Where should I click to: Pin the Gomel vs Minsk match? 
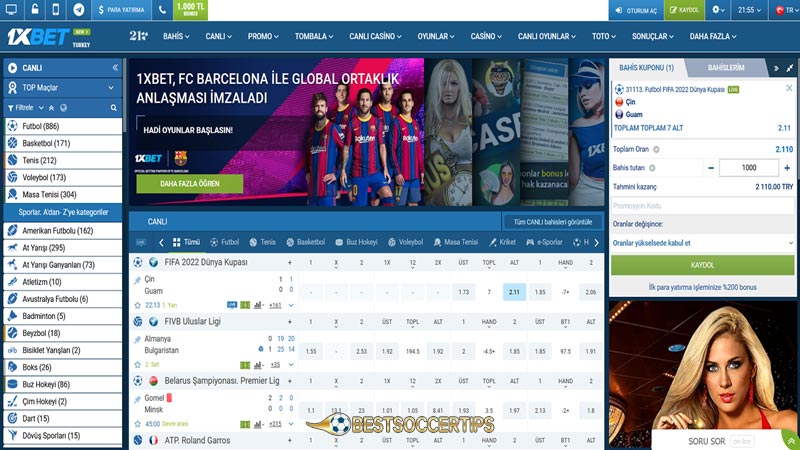click(137, 399)
